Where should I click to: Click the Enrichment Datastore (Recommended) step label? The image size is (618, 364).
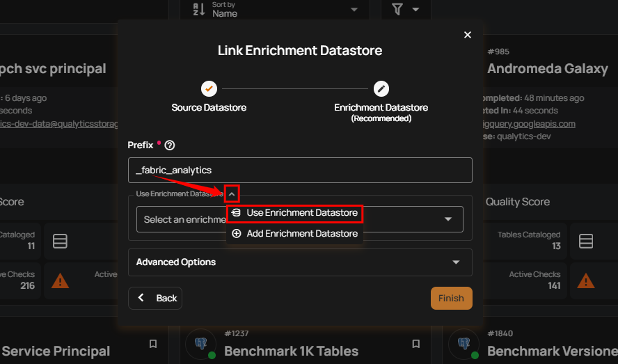pyautogui.click(x=381, y=112)
